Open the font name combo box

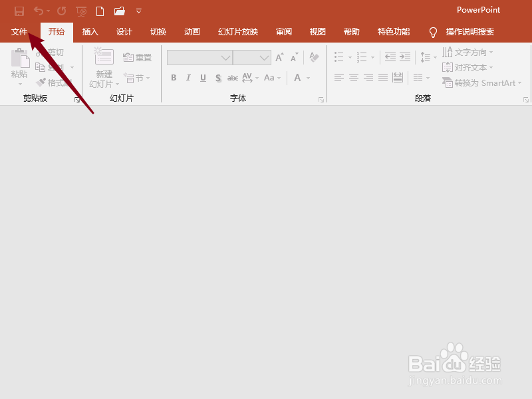(199, 58)
